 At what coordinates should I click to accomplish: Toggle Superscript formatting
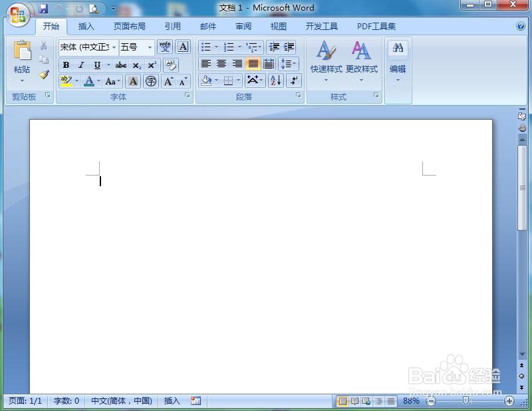[152, 65]
